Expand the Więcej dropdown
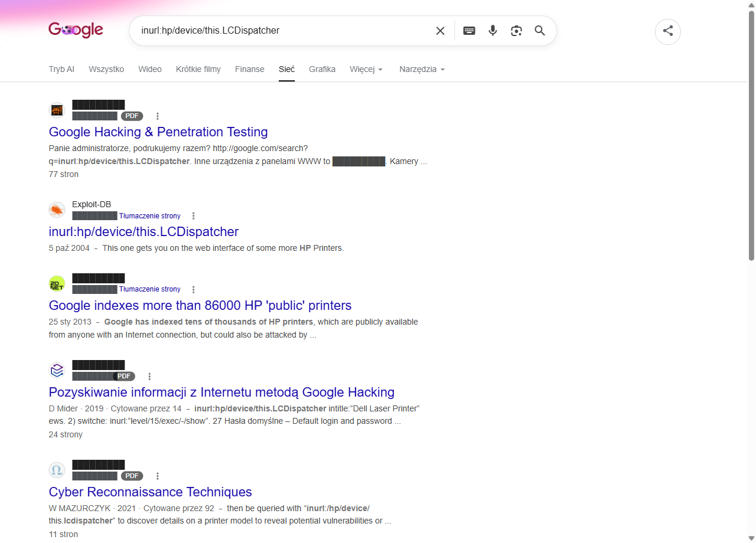This screenshot has width=756, height=543. point(366,69)
